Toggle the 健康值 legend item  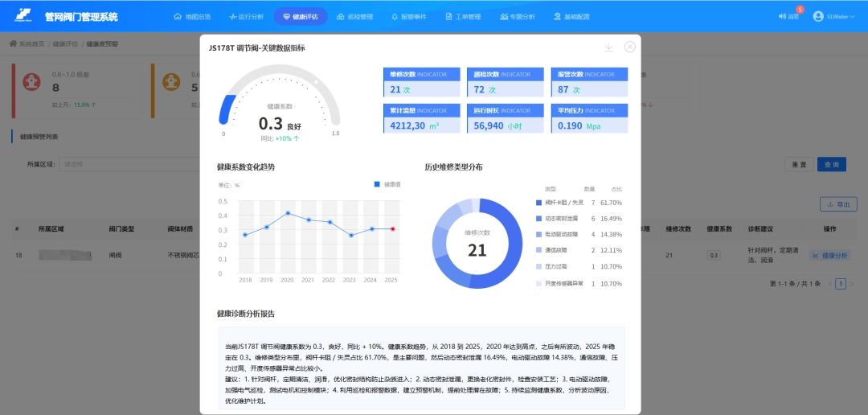[x=387, y=184]
